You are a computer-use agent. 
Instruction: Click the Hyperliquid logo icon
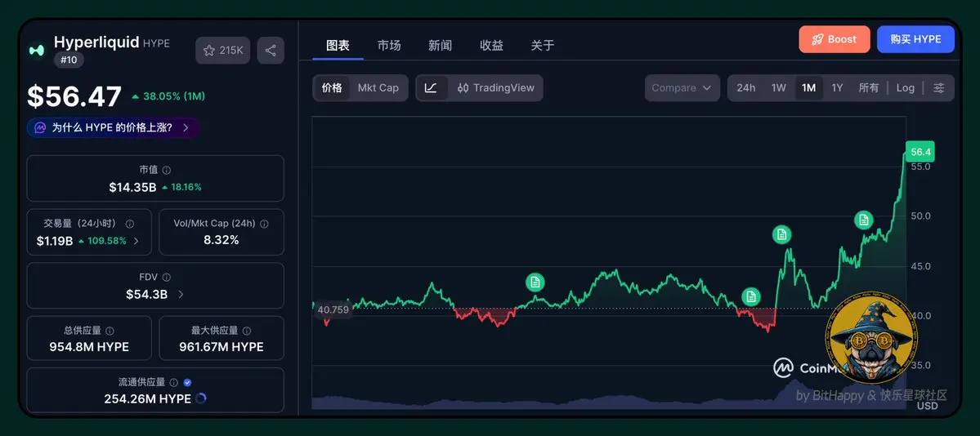click(x=37, y=50)
